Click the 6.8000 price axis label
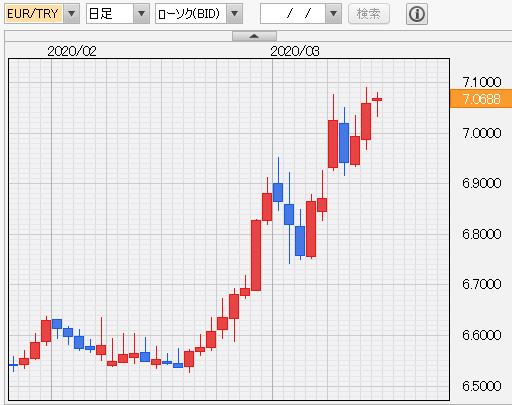The width and height of the screenshot is (512, 405). (482, 234)
